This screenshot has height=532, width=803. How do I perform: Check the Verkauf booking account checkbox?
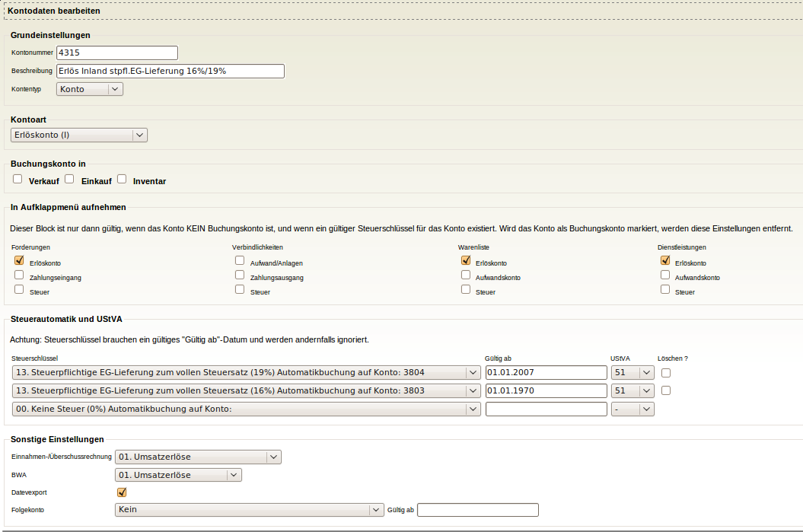18,180
